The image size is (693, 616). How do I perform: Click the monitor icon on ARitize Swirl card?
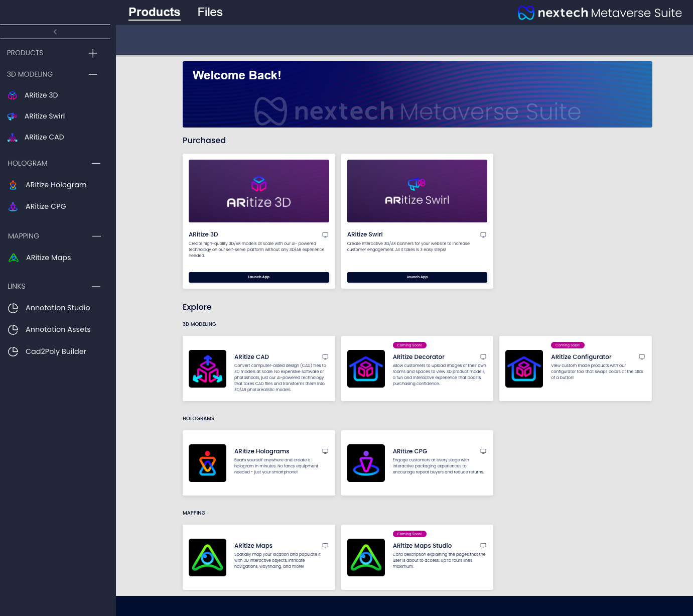point(483,235)
